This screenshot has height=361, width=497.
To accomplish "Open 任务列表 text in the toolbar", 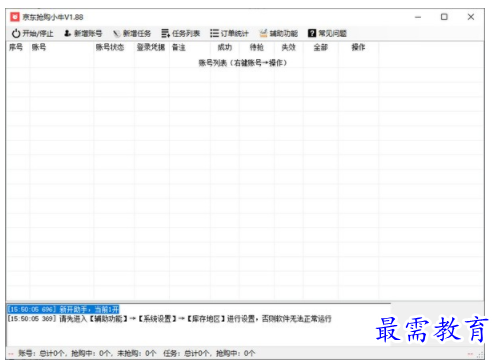I will (x=186, y=33).
